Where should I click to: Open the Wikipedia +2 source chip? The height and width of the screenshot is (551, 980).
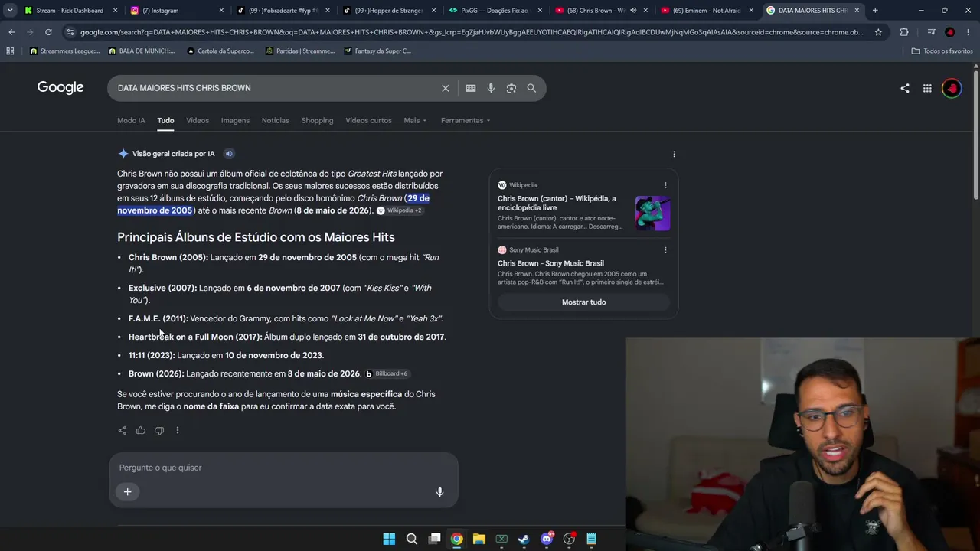pyautogui.click(x=400, y=210)
